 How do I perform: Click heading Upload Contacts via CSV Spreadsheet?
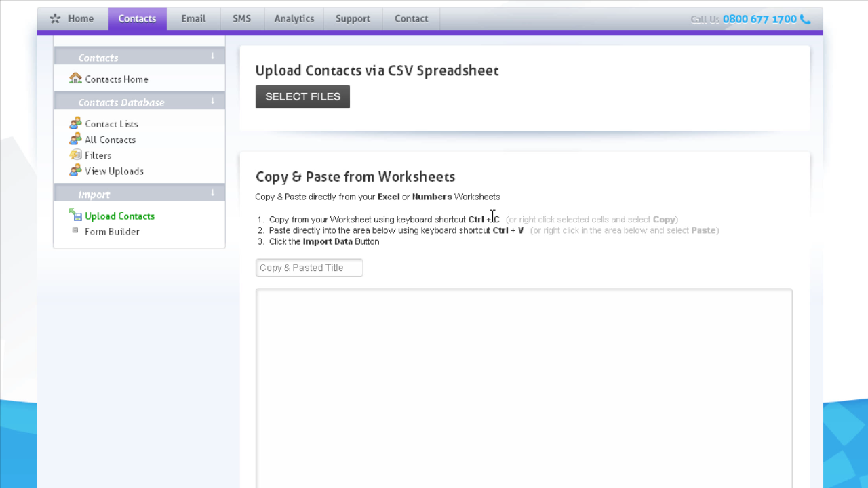click(377, 70)
